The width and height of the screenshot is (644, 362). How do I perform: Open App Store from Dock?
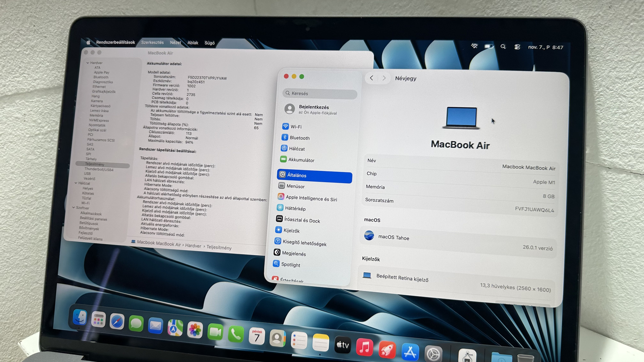pyautogui.click(x=410, y=352)
